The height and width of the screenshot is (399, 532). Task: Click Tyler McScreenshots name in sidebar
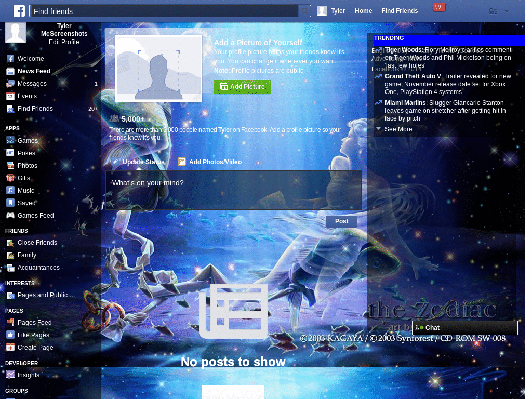click(x=64, y=30)
